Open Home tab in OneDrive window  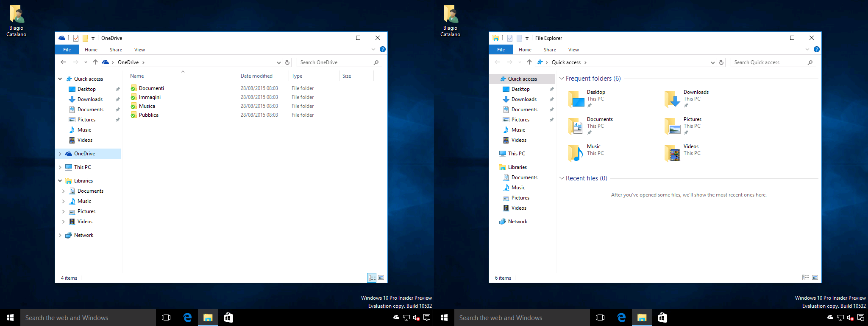point(91,50)
